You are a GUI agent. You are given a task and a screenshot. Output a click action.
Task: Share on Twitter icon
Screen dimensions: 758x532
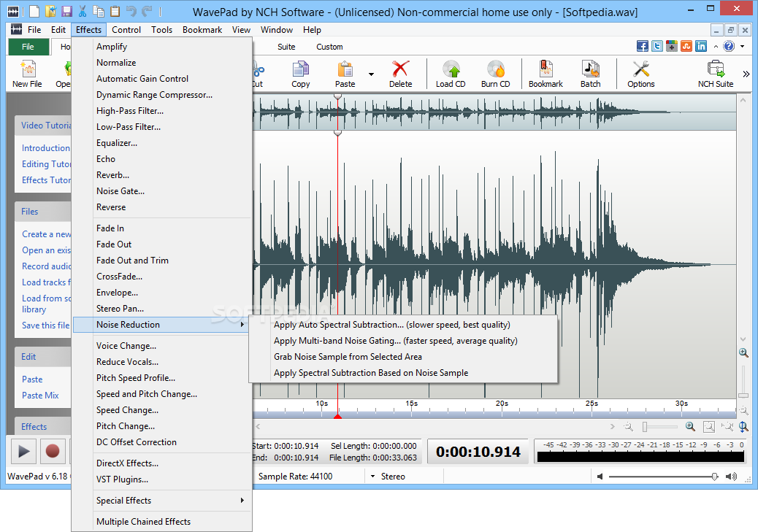pos(657,47)
